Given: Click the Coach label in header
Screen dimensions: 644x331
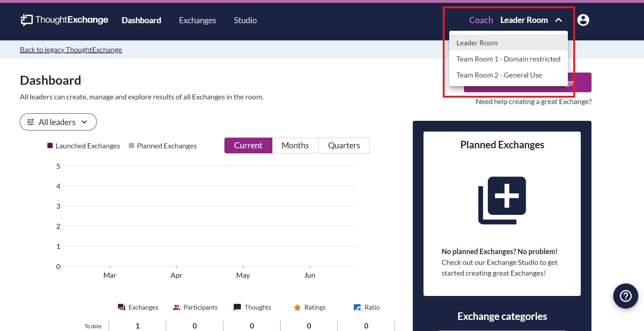Looking at the screenshot, I should (481, 20).
